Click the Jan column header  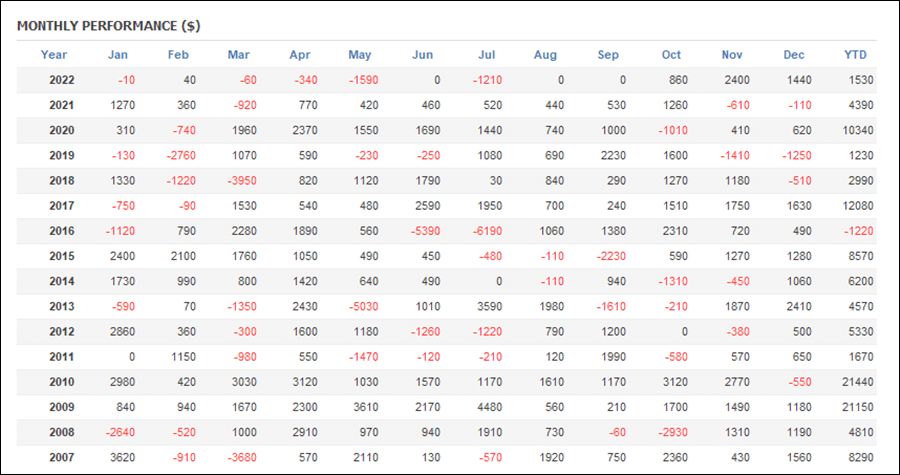(118, 55)
